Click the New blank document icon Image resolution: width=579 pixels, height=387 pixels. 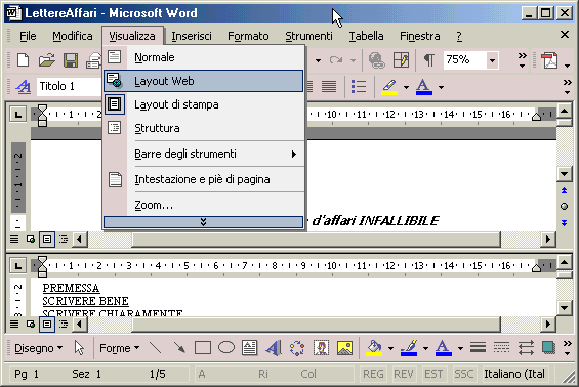pyautogui.click(x=23, y=60)
